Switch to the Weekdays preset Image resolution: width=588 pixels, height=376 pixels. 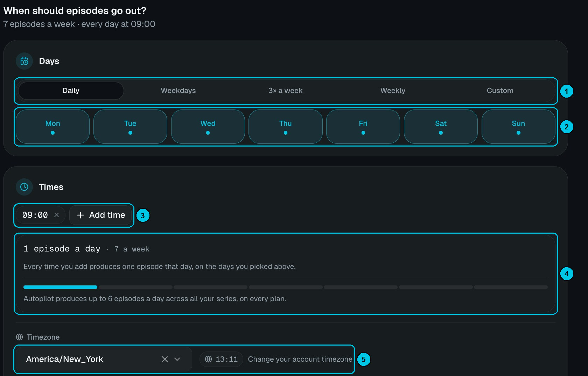tap(178, 91)
